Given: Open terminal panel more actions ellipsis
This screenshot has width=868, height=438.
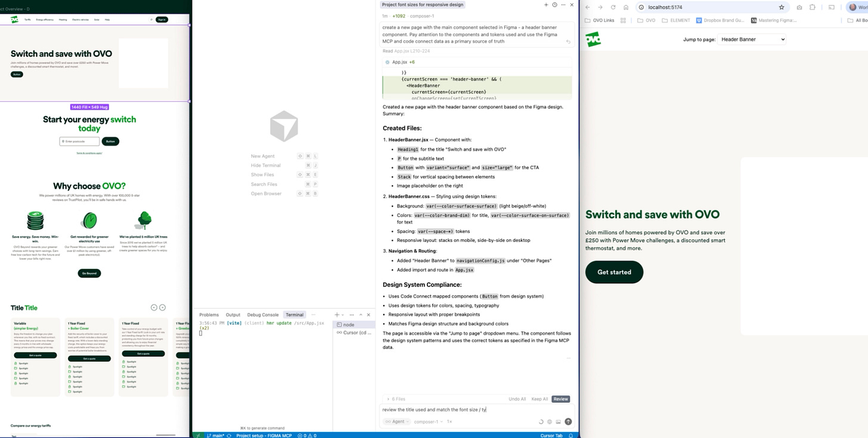Looking at the screenshot, I should [x=352, y=315].
